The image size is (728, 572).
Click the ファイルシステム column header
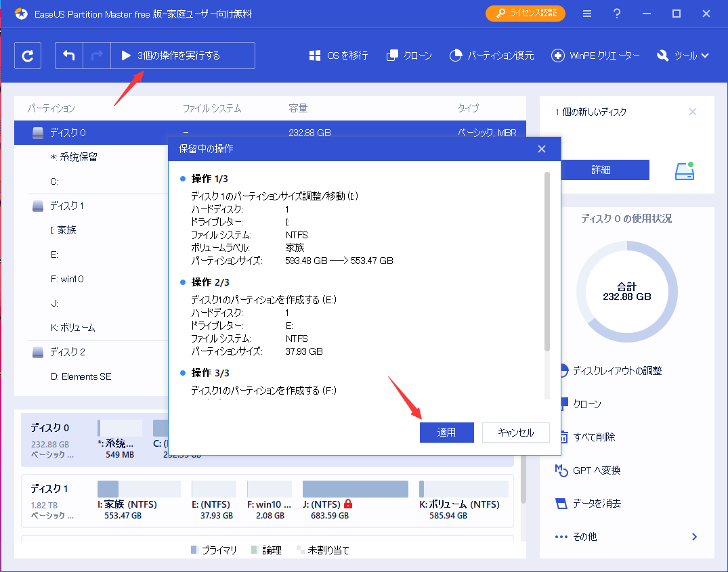tap(212, 108)
